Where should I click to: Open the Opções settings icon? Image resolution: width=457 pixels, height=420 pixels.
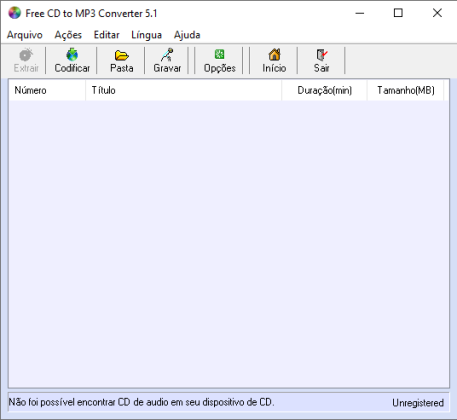(x=220, y=54)
